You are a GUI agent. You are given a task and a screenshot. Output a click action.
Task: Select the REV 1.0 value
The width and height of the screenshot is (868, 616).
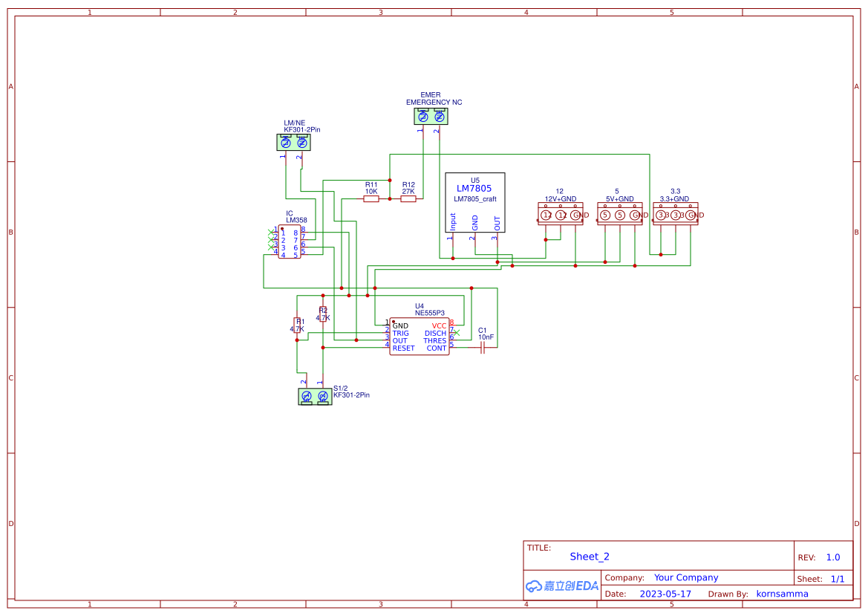click(x=833, y=557)
